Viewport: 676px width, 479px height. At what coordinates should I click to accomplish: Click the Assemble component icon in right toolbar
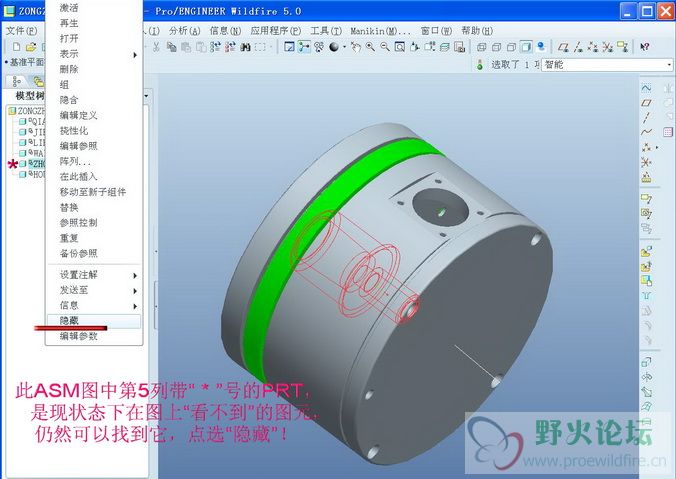[646, 252]
